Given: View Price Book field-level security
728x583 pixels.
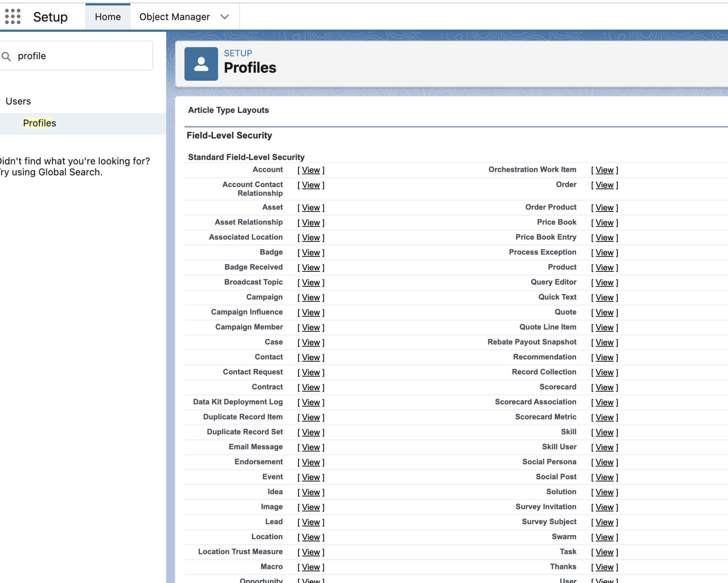Looking at the screenshot, I should click(604, 223).
